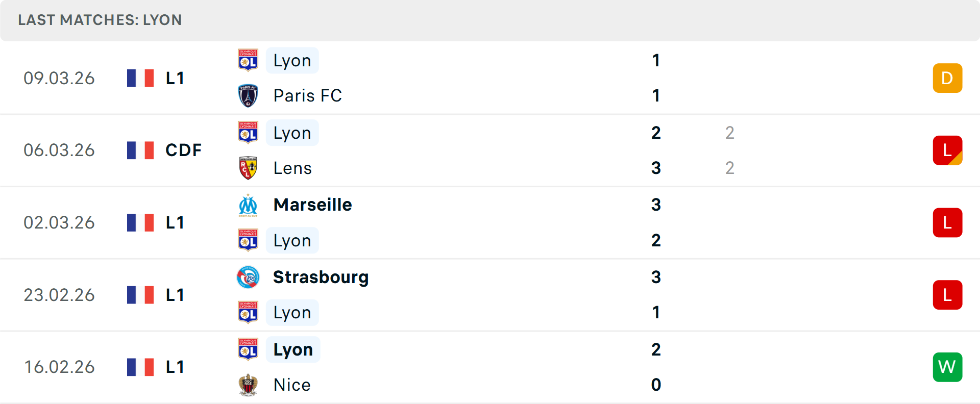
Task: Open the Marseille team link
Action: (x=312, y=205)
